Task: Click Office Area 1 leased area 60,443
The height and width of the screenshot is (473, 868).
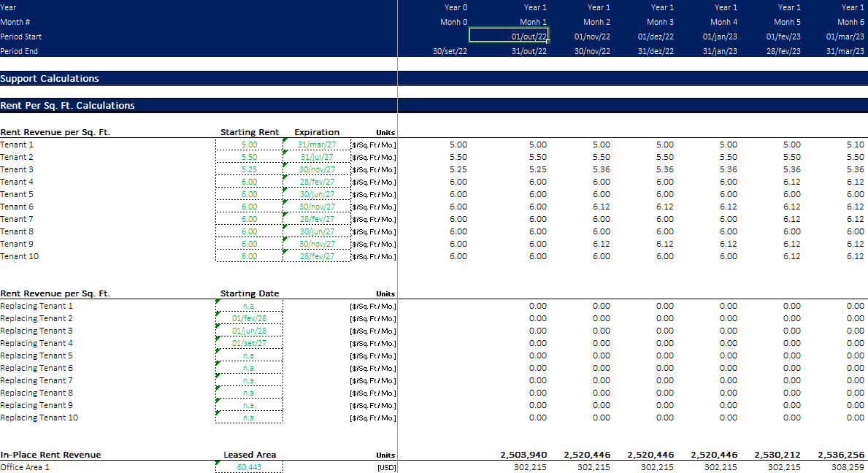Action: pos(249,467)
